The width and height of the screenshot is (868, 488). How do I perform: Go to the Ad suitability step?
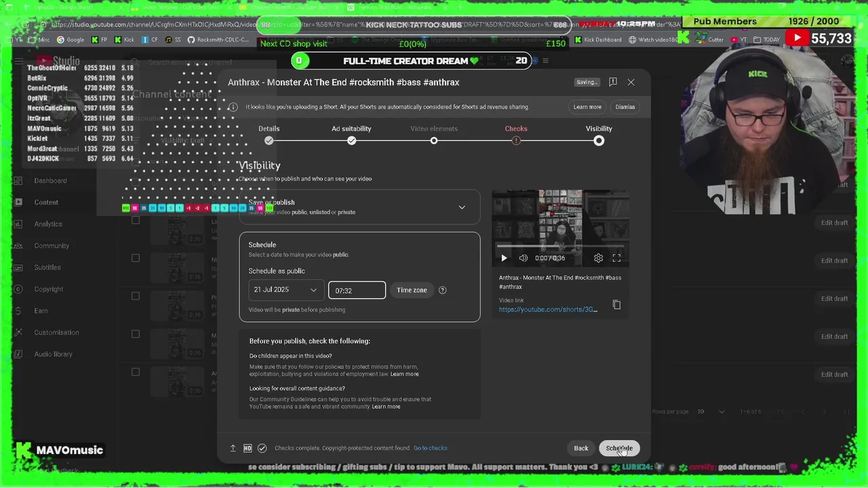pyautogui.click(x=351, y=134)
